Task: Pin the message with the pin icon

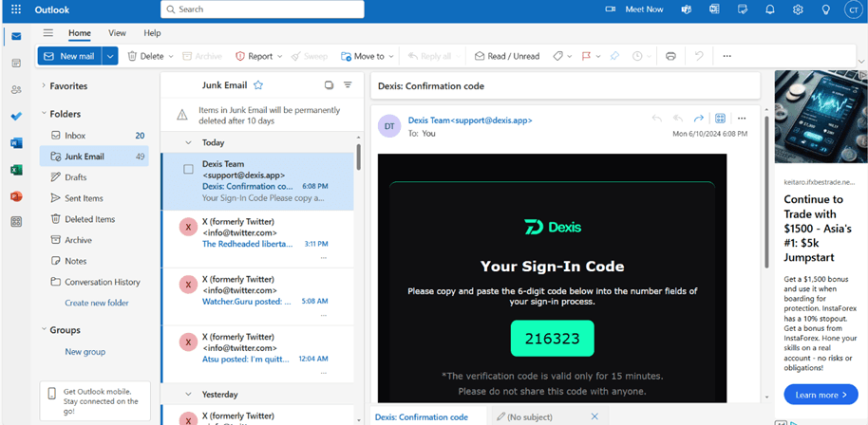Action: (614, 56)
